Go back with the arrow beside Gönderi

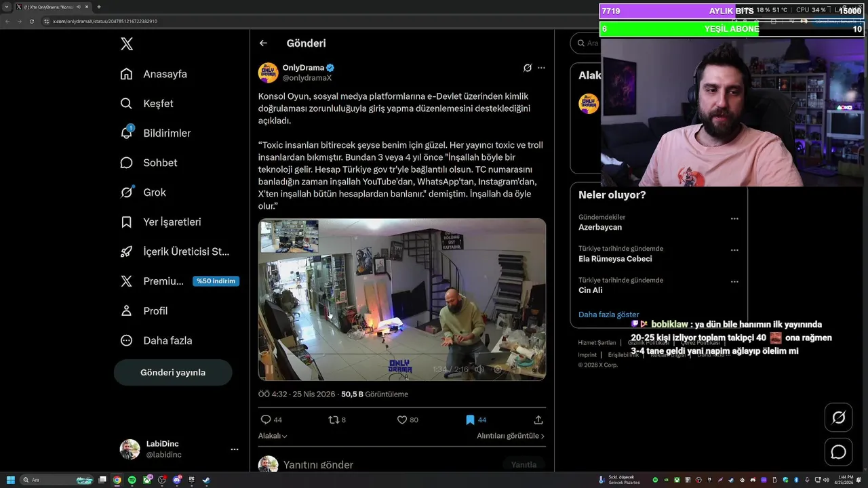(263, 43)
